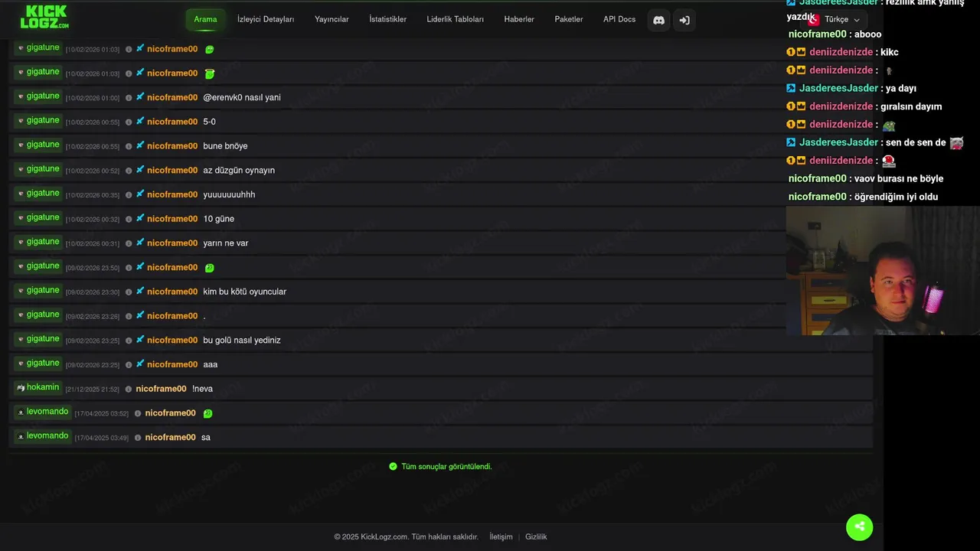Click timestamp '[21/12/2025 21:52]'
Image resolution: width=980 pixels, height=551 pixels.
click(93, 390)
